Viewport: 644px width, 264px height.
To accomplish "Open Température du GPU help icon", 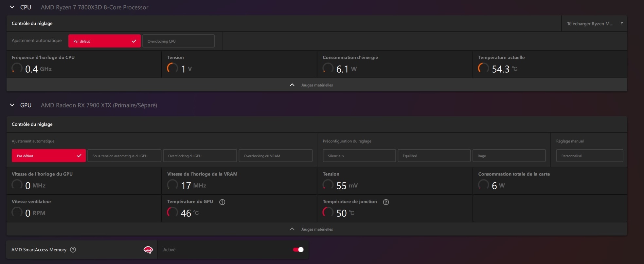I will (222, 202).
